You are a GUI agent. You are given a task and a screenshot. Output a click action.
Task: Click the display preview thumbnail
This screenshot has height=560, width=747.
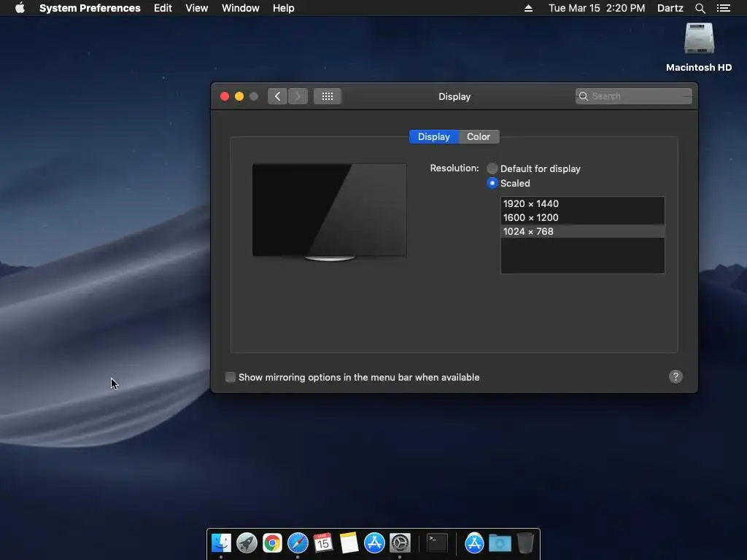329,212
